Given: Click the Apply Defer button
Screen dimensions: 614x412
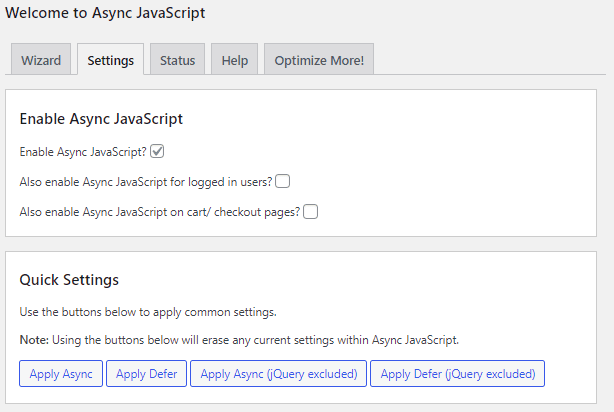Looking at the screenshot, I should (x=146, y=374).
